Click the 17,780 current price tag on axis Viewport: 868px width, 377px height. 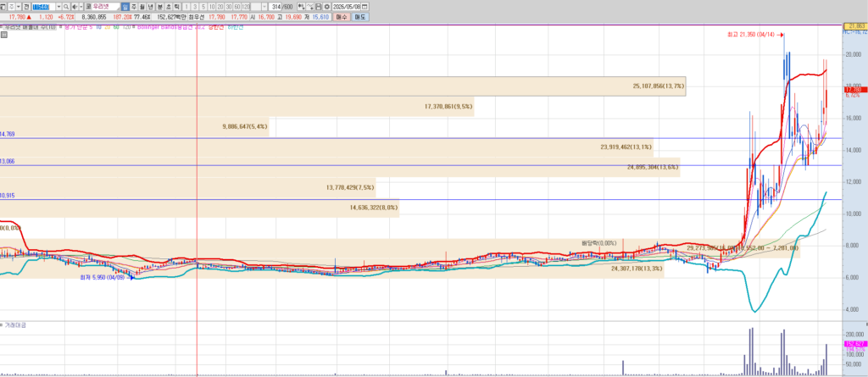point(854,90)
